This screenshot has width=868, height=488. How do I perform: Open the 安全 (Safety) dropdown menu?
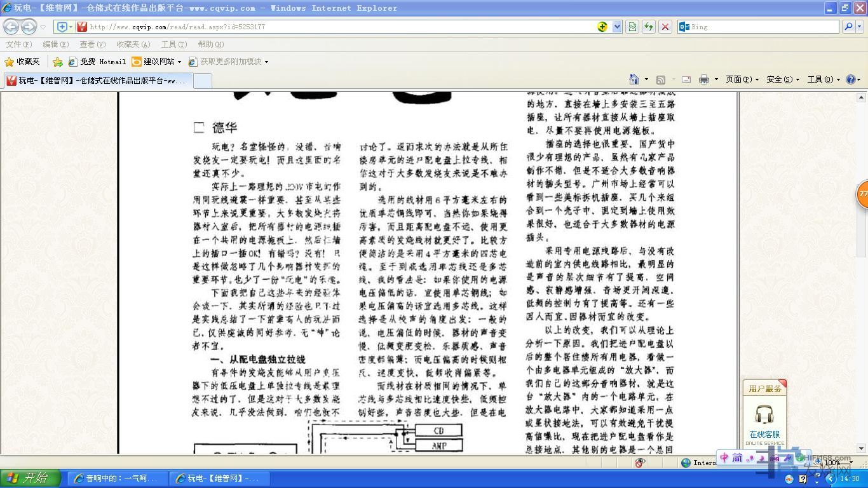coord(782,79)
